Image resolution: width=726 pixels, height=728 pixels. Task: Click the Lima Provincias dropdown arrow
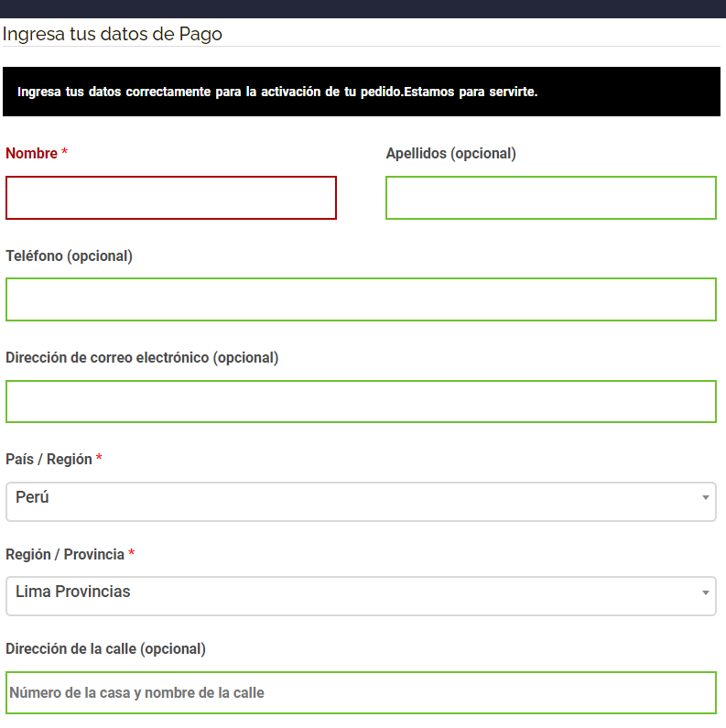point(706,592)
